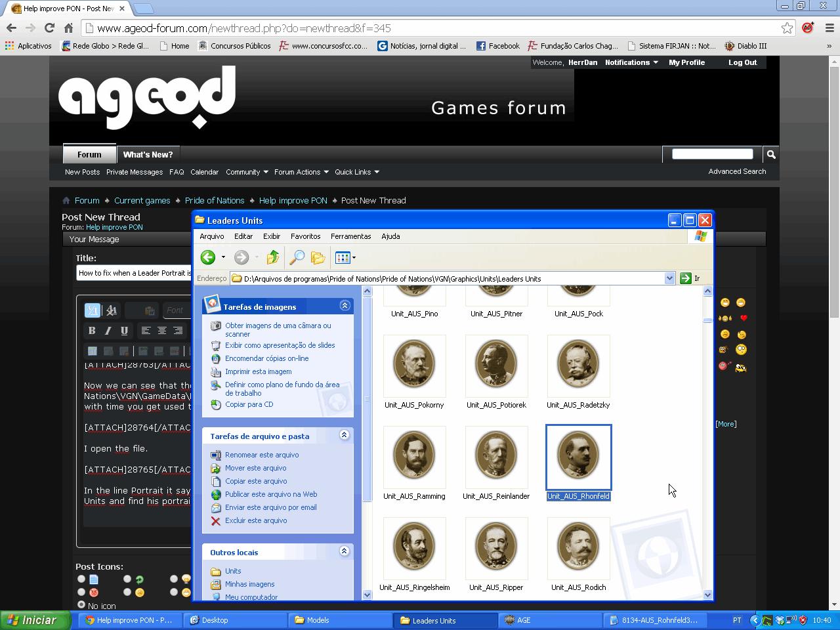Select the Unit_AUS_Radetzky portrait thumbnail

[x=578, y=365]
